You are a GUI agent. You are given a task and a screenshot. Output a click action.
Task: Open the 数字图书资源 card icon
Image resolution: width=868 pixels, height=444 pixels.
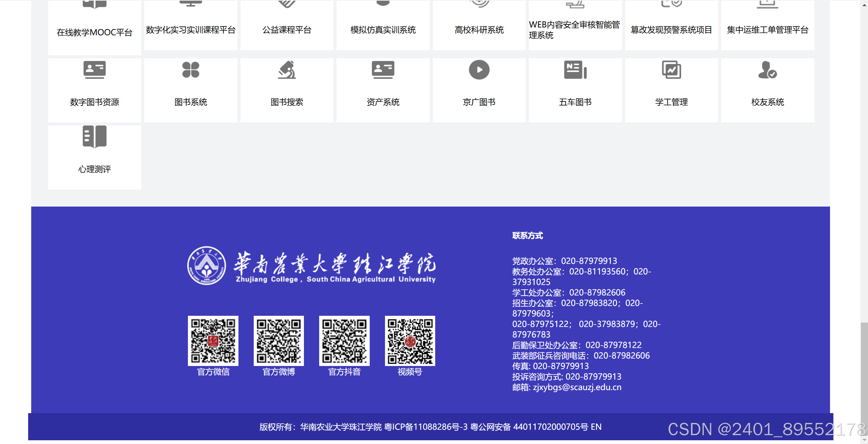pyautogui.click(x=94, y=70)
